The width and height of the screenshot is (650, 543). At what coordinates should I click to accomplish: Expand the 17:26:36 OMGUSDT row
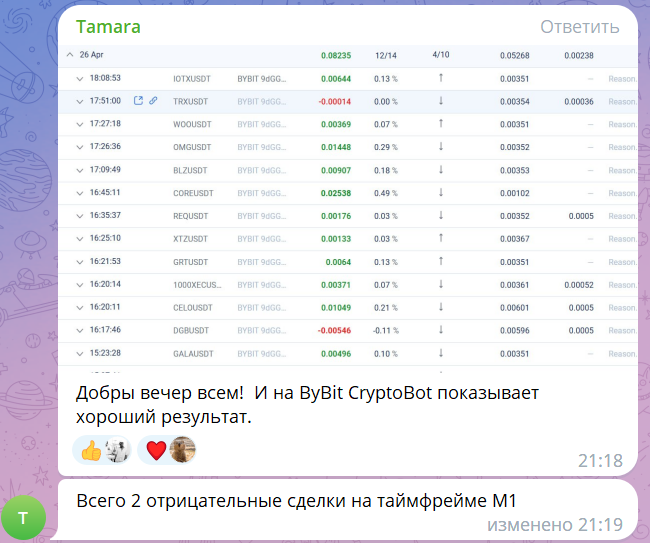pos(80,147)
